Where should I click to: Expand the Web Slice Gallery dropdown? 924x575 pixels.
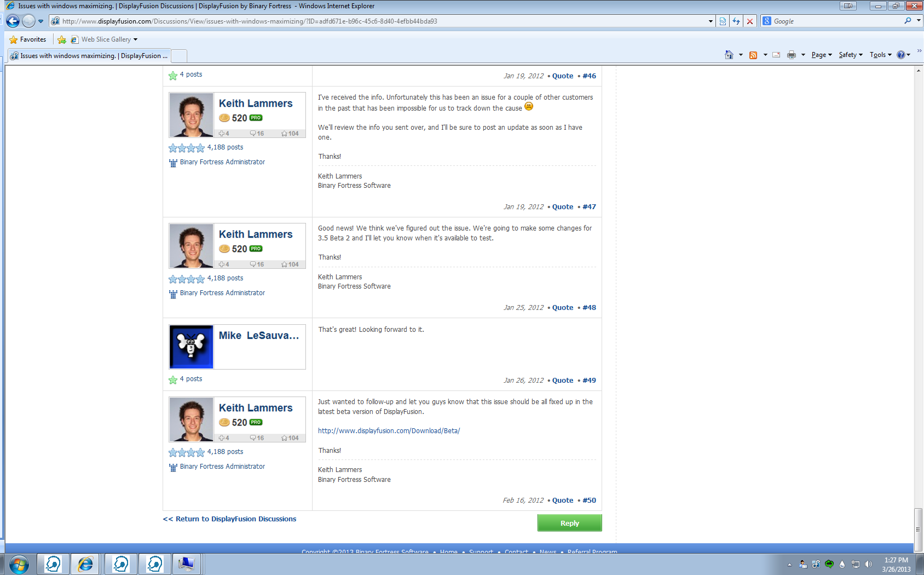(135, 39)
